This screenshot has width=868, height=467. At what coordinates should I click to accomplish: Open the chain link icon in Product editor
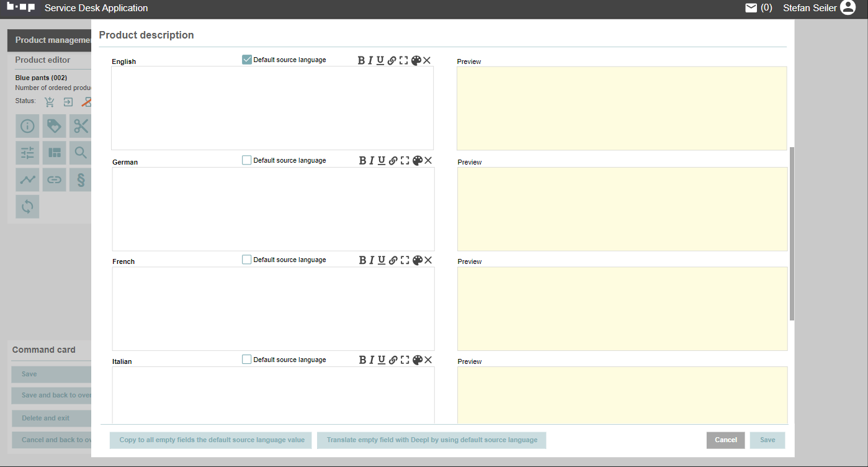coord(55,180)
